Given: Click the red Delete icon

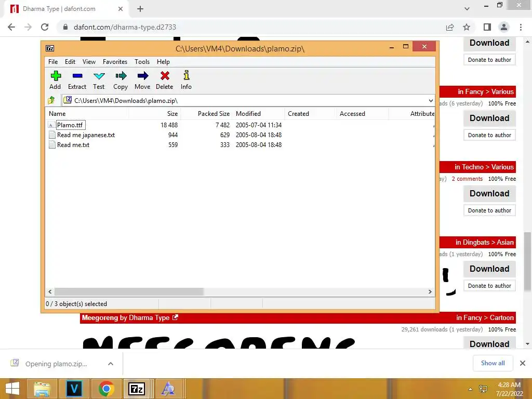Looking at the screenshot, I should tap(165, 76).
